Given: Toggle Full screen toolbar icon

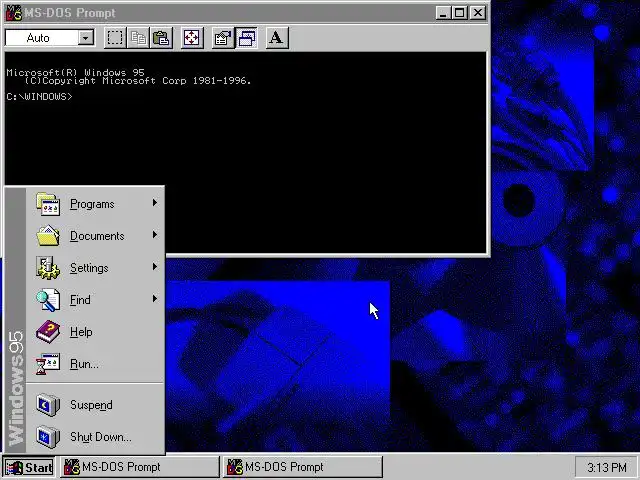Looking at the screenshot, I should (192, 38).
